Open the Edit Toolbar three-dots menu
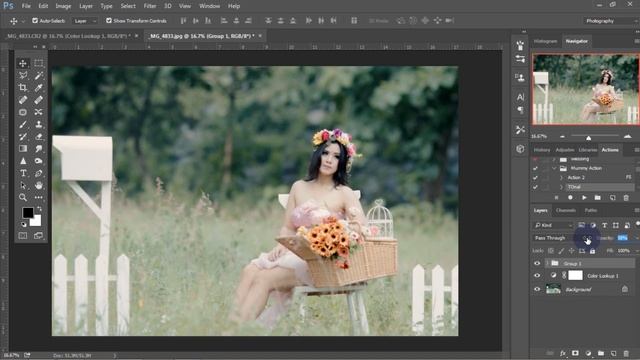Screen dimensions: 640x360 pyautogui.click(x=38, y=198)
